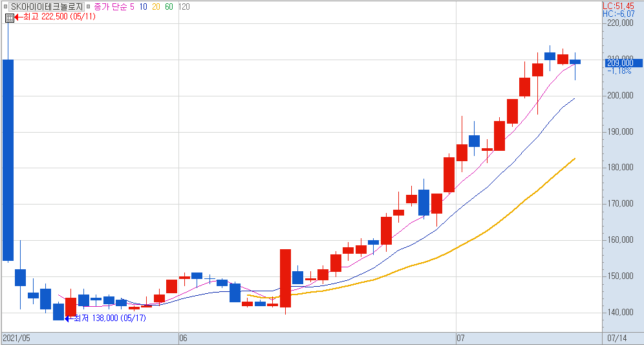This screenshot has height=345, width=644.
Task: Click the 170,000 price axis label
Action: [620, 203]
